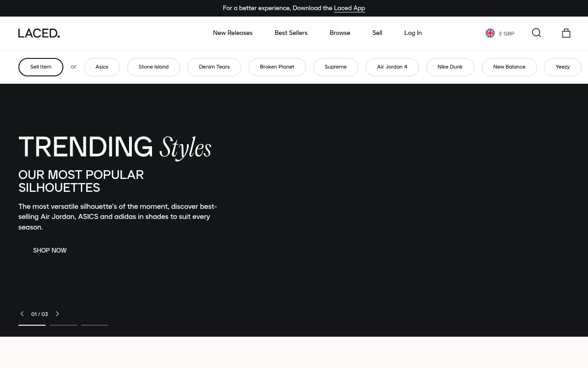
Task: Click the hero description about versatile silhouettes
Action: [x=118, y=217]
